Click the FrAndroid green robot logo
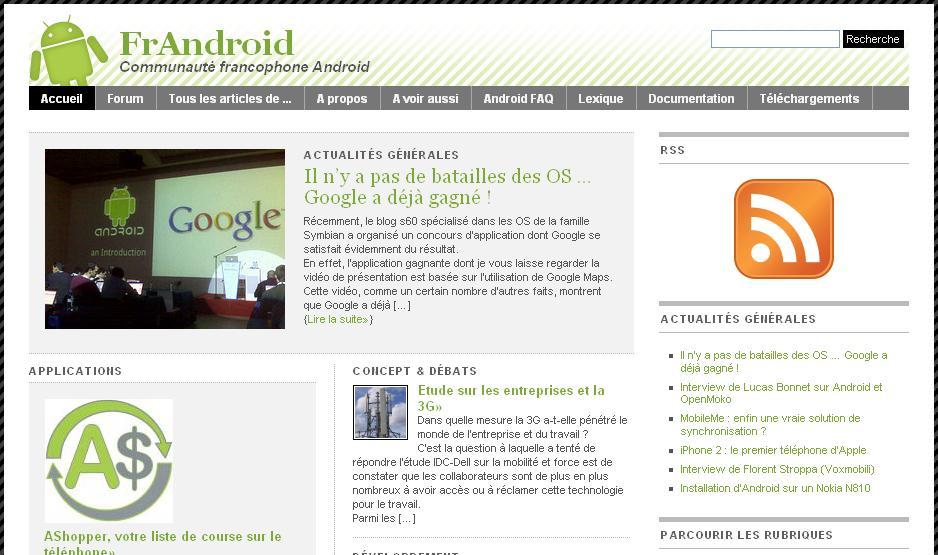938x555 pixels. [68, 51]
